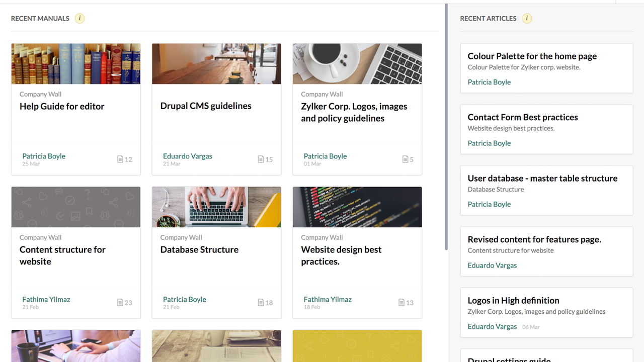Image resolution: width=644 pixels, height=362 pixels.
Task: Click the page icon on Zylker Corp. Logos manual
Action: [x=407, y=158]
